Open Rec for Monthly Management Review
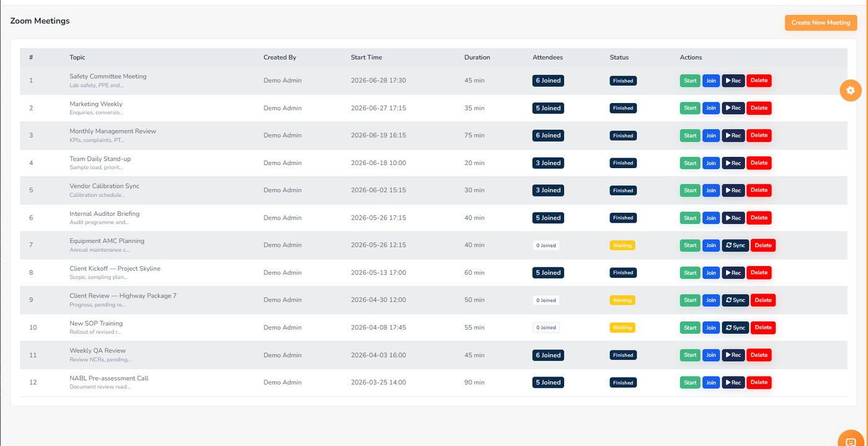The width and height of the screenshot is (868, 446). [733, 135]
